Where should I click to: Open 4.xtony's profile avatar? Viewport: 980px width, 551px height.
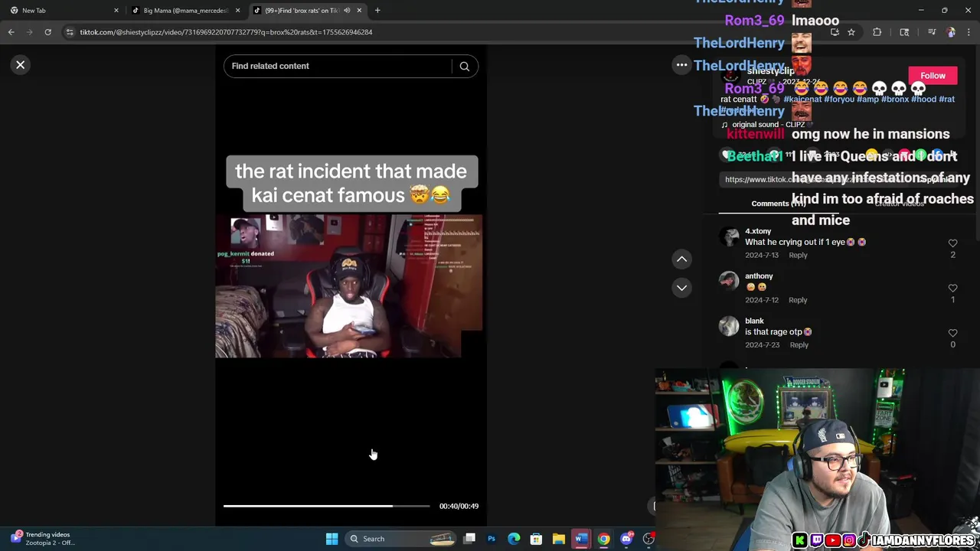click(x=729, y=237)
